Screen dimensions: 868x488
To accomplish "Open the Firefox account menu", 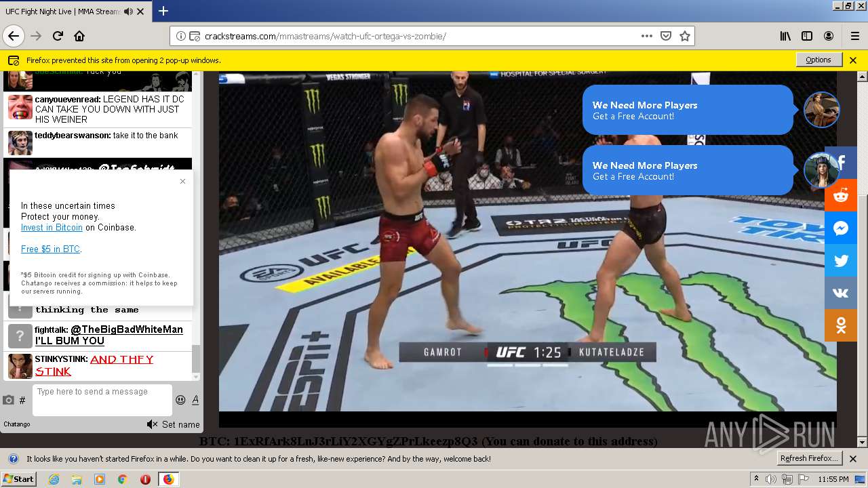I will [829, 36].
